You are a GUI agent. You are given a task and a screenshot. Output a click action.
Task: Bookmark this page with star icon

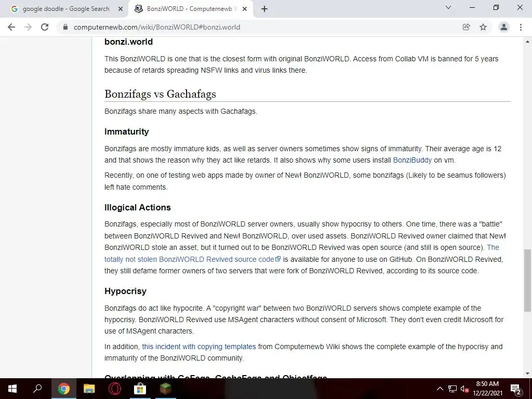[483, 27]
